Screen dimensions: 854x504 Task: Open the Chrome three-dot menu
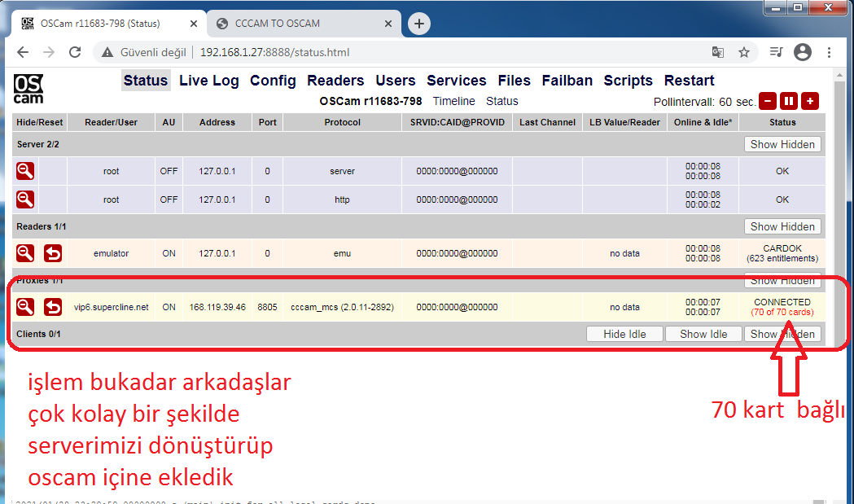pos(829,52)
